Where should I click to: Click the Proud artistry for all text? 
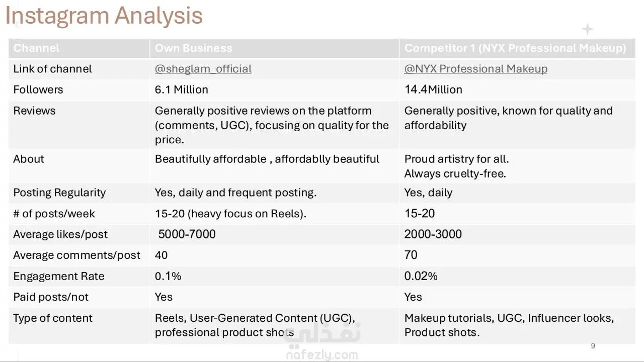coord(456,159)
